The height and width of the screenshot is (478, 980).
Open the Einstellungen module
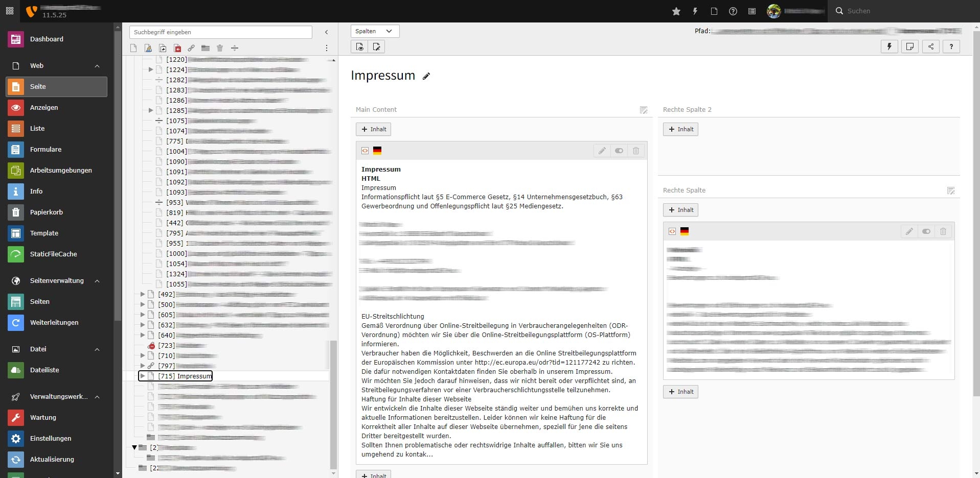pyautogui.click(x=56, y=439)
